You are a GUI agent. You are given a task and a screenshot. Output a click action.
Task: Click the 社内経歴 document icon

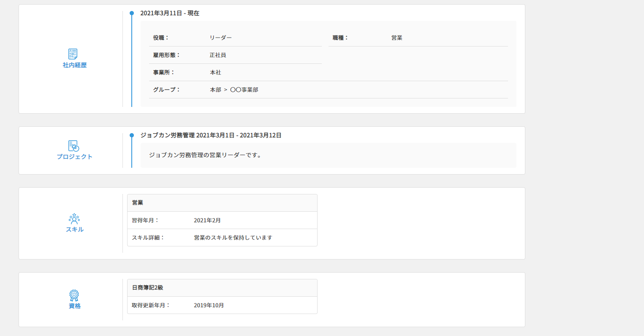tap(73, 54)
